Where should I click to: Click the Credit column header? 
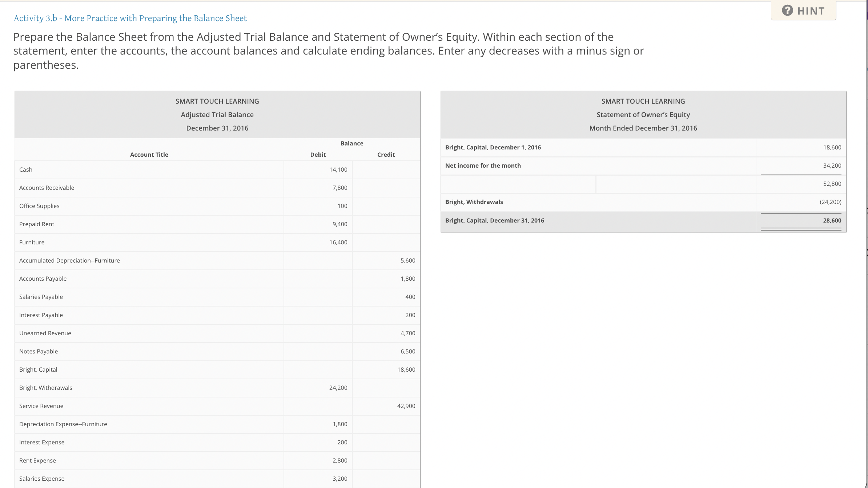pyautogui.click(x=386, y=155)
